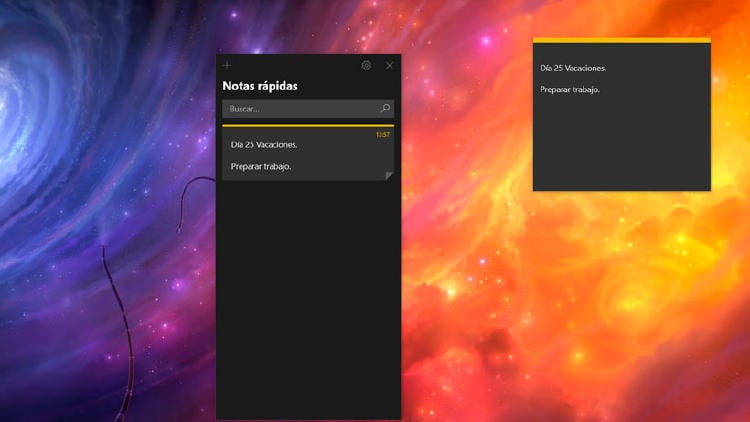Focus the Buscar... search field

pyautogui.click(x=300, y=108)
